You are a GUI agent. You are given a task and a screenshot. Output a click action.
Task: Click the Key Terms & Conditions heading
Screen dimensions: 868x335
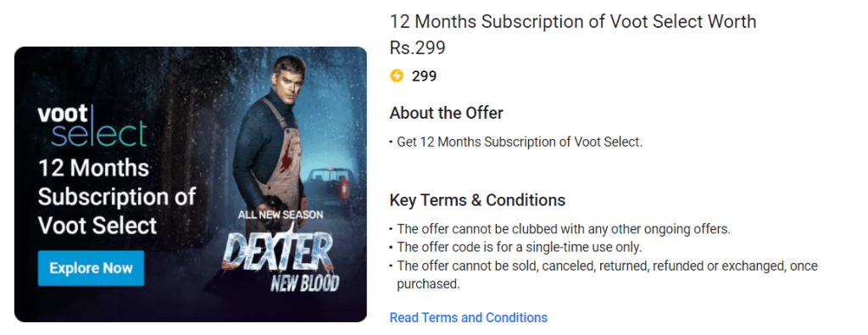[x=477, y=200]
